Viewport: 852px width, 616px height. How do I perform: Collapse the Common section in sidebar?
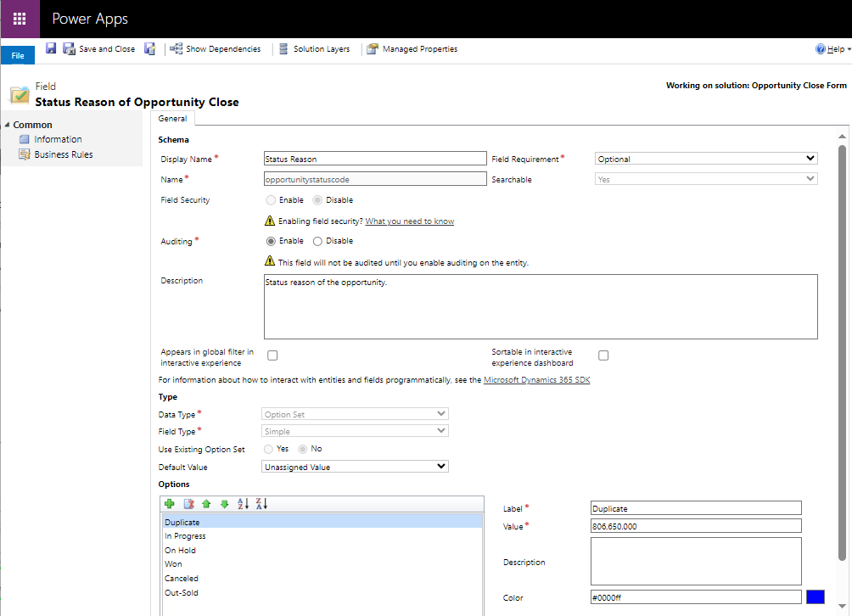pos(7,125)
